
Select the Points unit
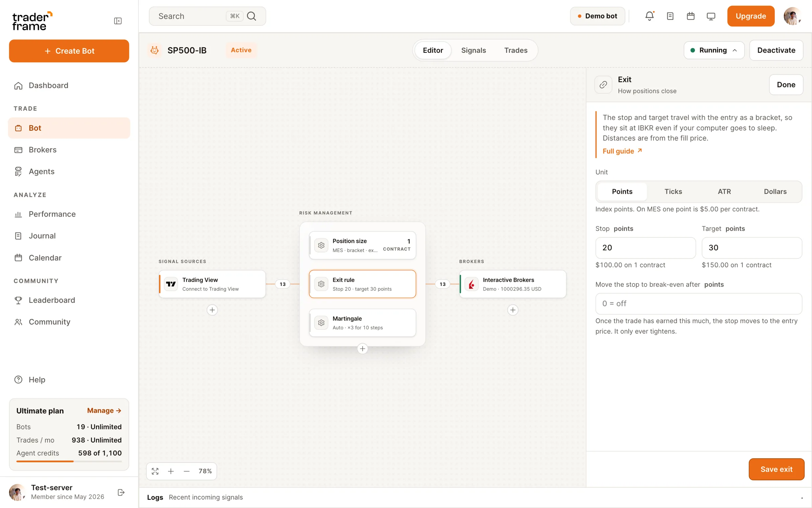622,191
